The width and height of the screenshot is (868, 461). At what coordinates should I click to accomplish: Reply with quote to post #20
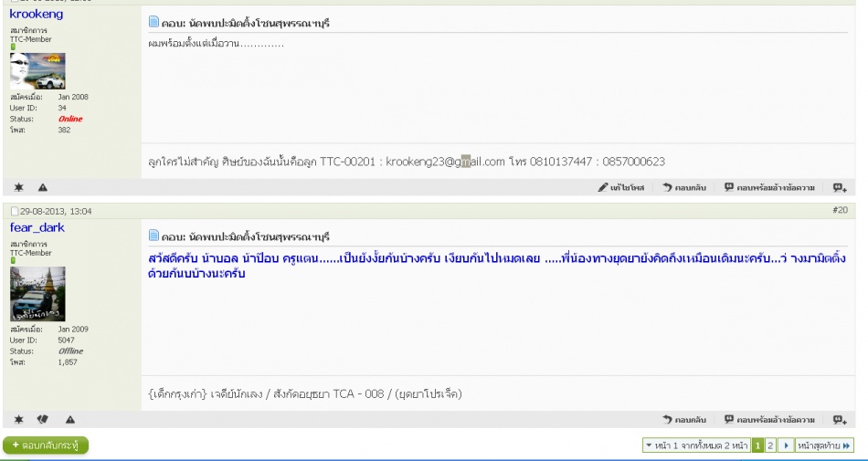coord(768,419)
